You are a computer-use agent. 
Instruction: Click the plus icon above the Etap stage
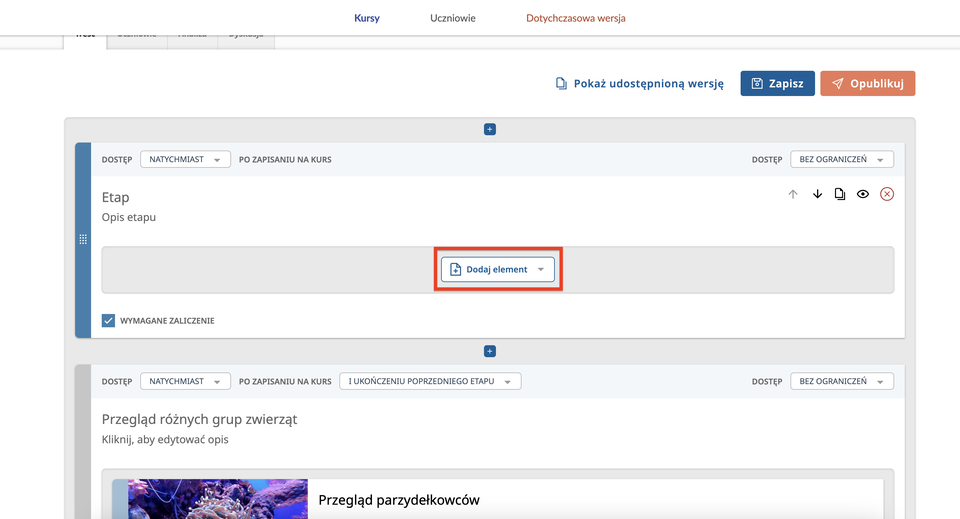coord(490,129)
